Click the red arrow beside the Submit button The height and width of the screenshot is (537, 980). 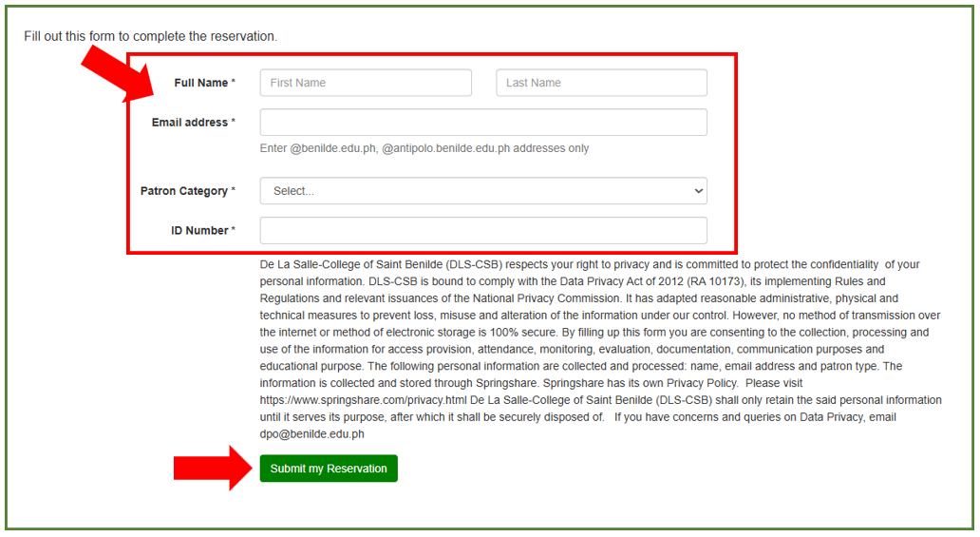pos(209,469)
